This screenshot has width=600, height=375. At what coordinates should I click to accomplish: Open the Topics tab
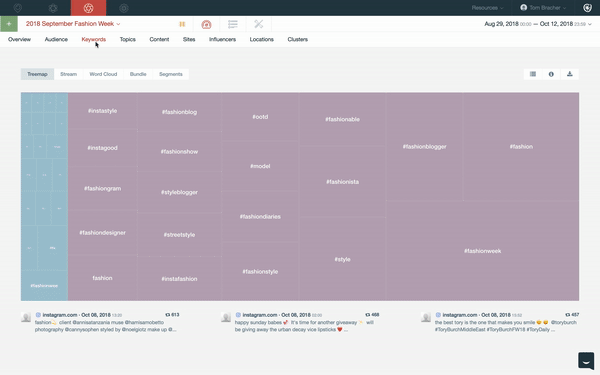127,39
